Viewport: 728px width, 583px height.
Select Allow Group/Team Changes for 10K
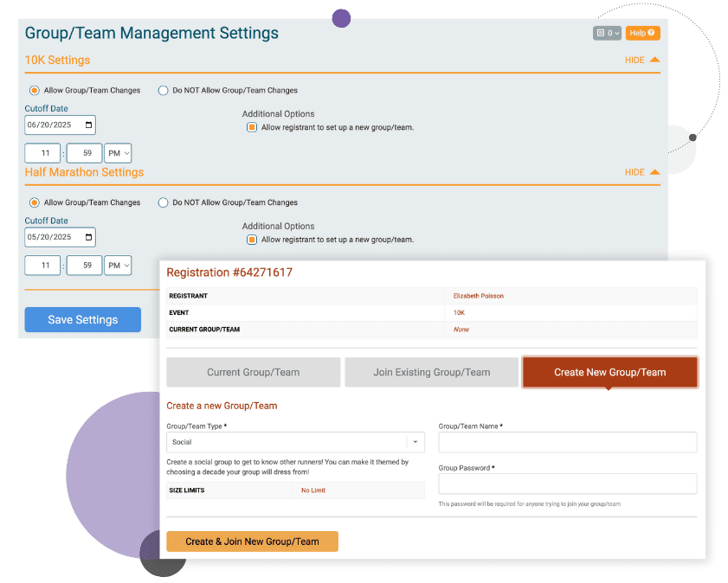[35, 91]
